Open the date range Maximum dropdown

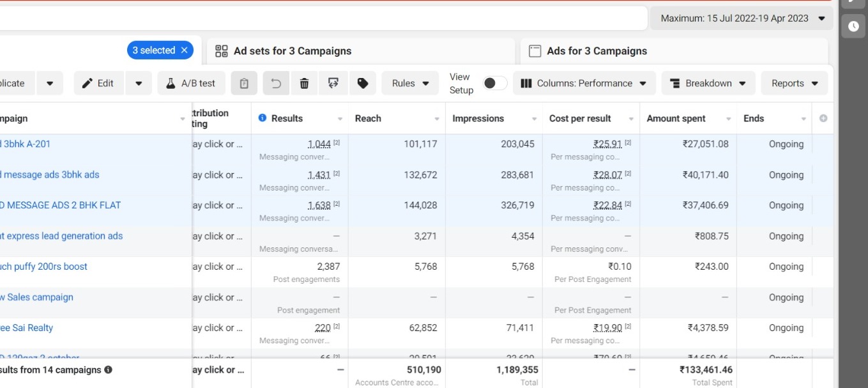click(x=742, y=19)
